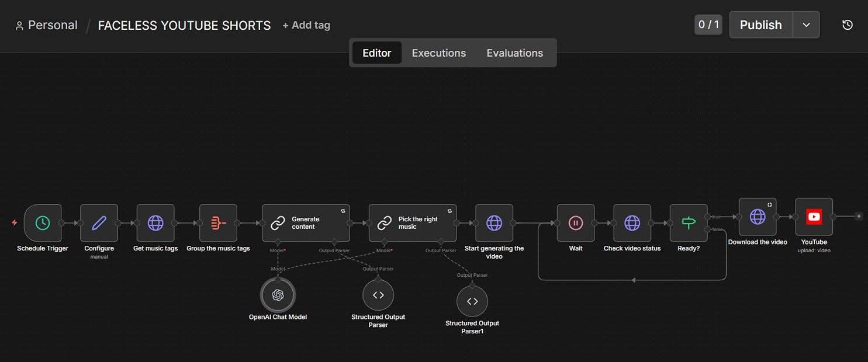
Task: Click the Publish button
Action: coord(761,25)
